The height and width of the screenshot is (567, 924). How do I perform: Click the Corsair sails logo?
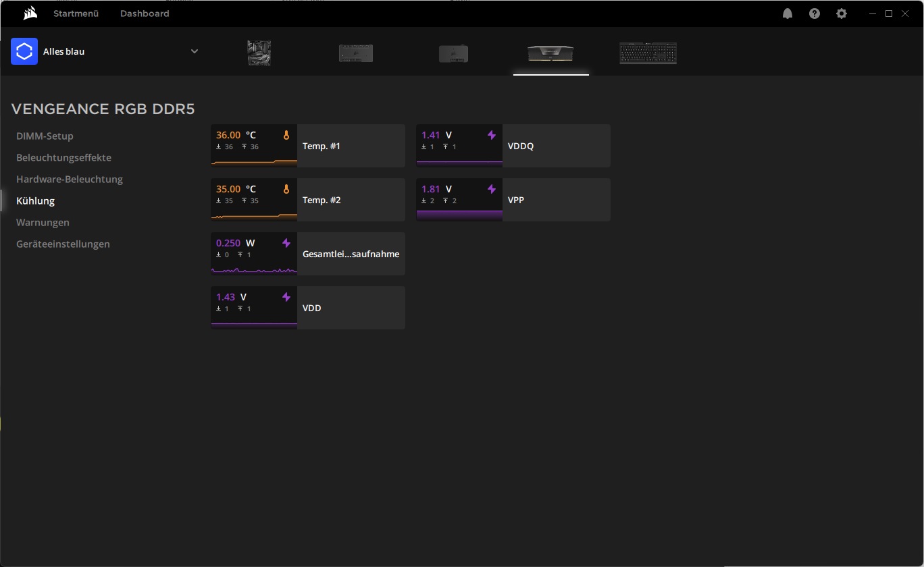[30, 13]
